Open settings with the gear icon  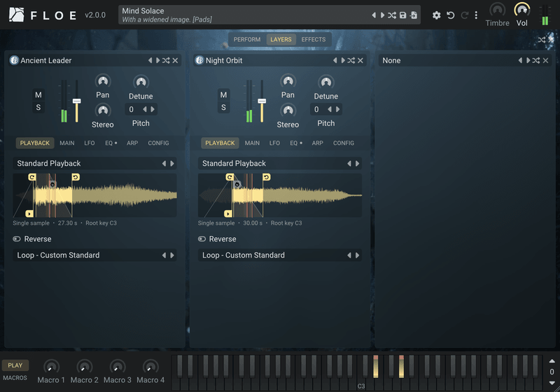point(436,15)
